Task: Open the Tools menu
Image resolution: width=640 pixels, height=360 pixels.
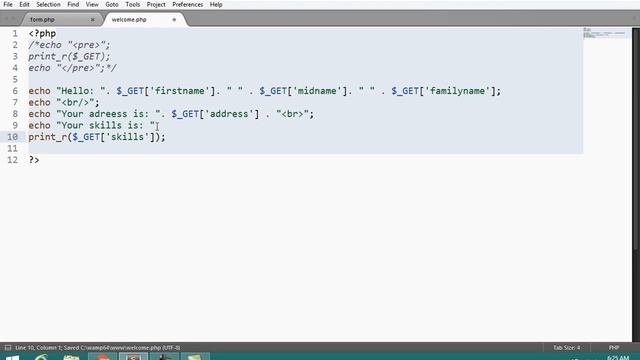Action: [133, 4]
